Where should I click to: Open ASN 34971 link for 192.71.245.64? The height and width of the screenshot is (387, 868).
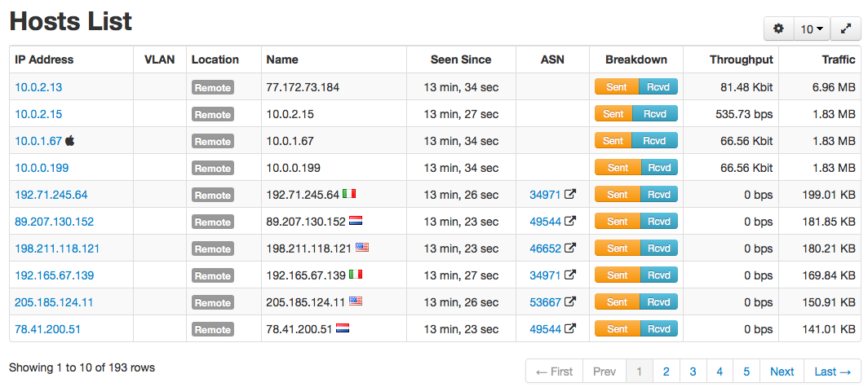[545, 195]
